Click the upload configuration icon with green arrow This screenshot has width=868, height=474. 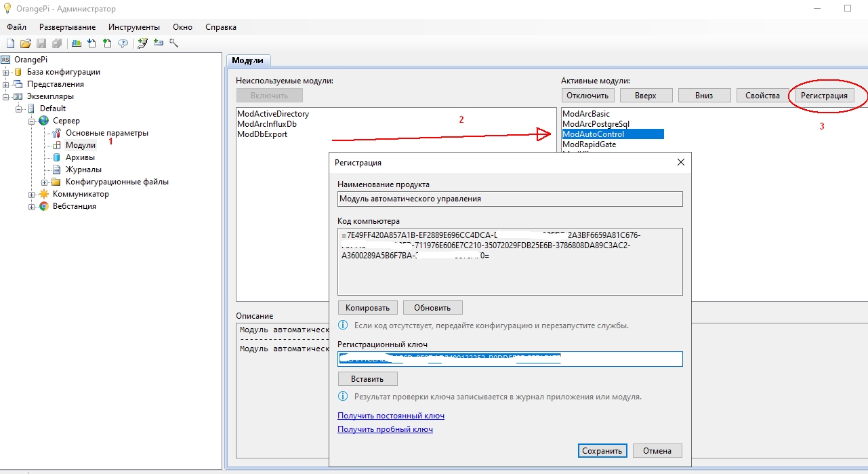click(x=107, y=43)
